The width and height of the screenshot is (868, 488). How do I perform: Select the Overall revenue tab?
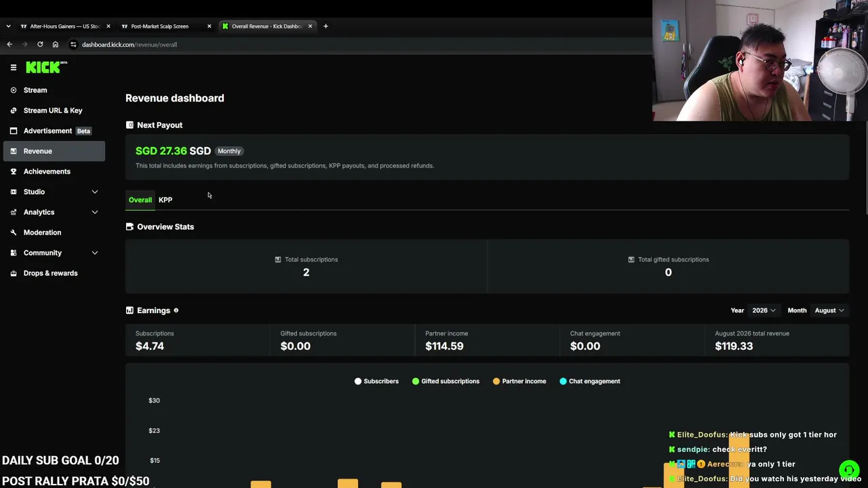coord(140,200)
